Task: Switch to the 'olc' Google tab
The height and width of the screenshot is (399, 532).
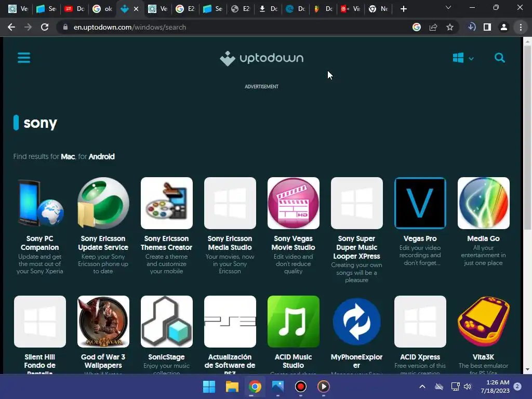Action: pos(102,9)
